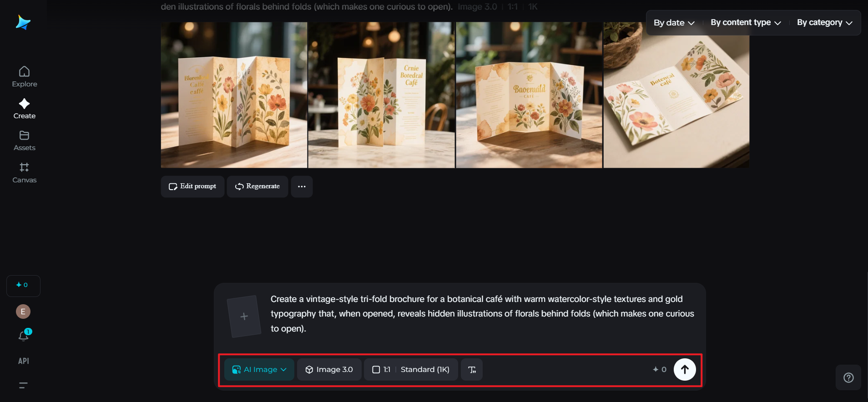Viewport: 868px width, 402px height.
Task: Expand the By date filter
Action: click(x=674, y=23)
